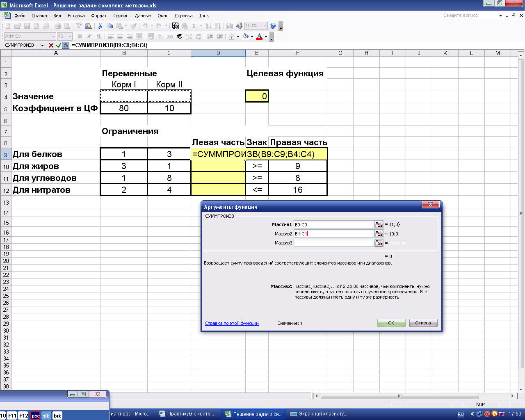
Task: Click Decrease Indent icon
Action: click(210, 37)
